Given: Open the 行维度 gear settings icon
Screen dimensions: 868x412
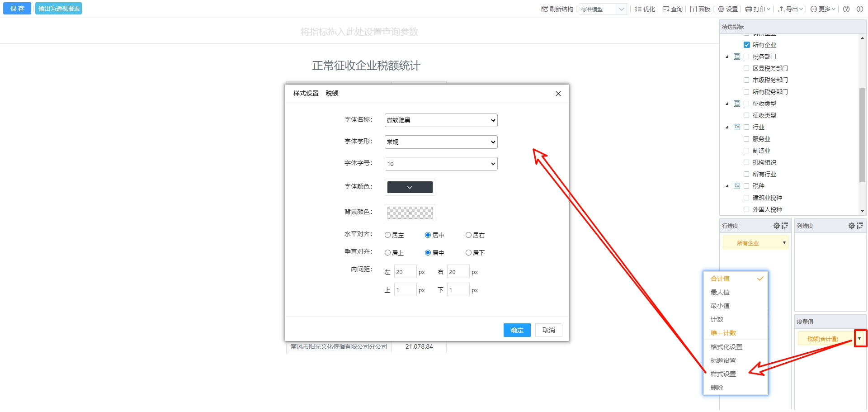Looking at the screenshot, I should (776, 226).
